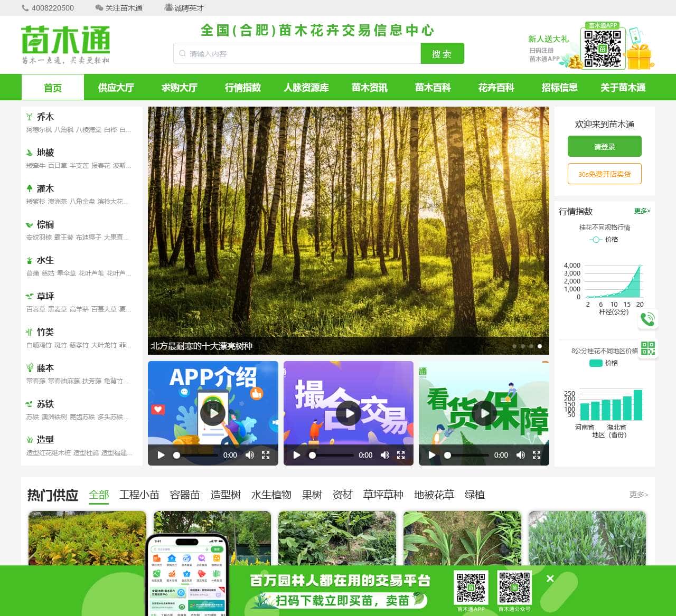Click the WeChat icon next to 关注苗木通
This screenshot has width=676, height=616.
click(x=99, y=8)
